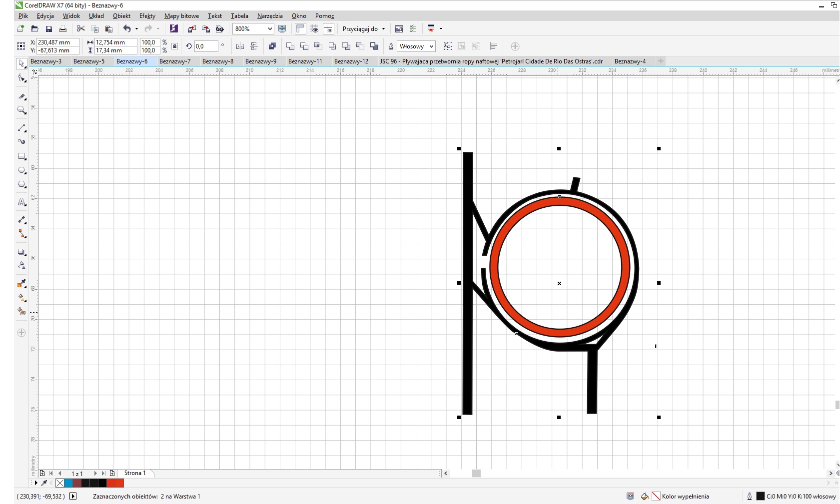Toggle the show grid button
The image size is (840, 504).
[x=314, y=29]
